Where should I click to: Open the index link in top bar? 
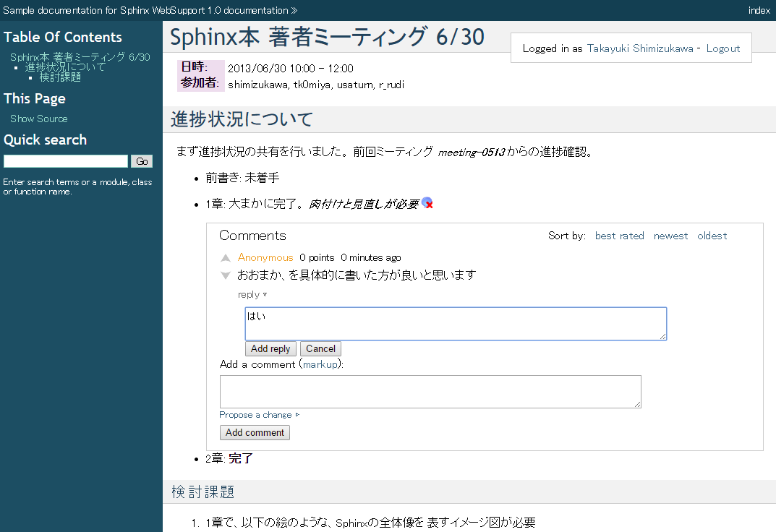(x=759, y=10)
